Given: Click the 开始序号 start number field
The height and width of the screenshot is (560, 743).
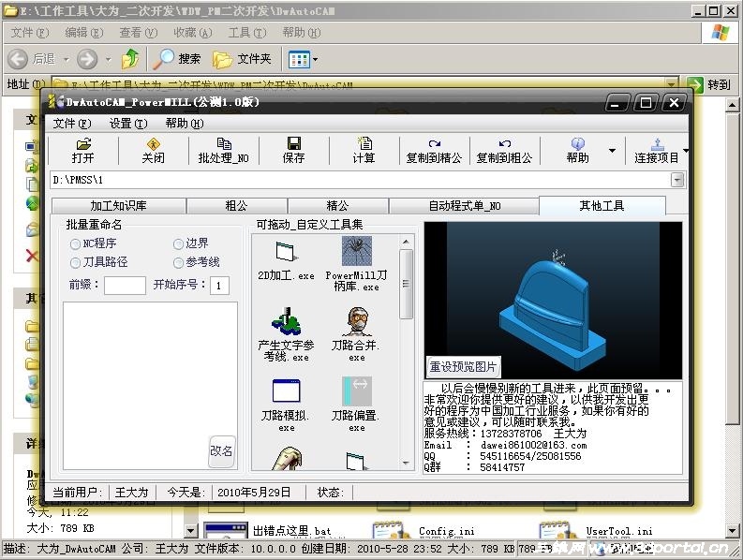Looking at the screenshot, I should (x=220, y=286).
